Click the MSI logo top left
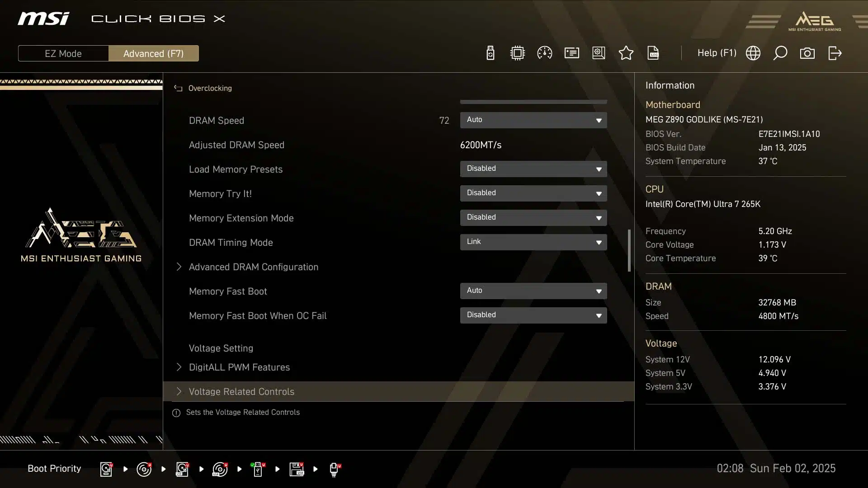Viewport: 868px width, 488px height. tap(43, 19)
